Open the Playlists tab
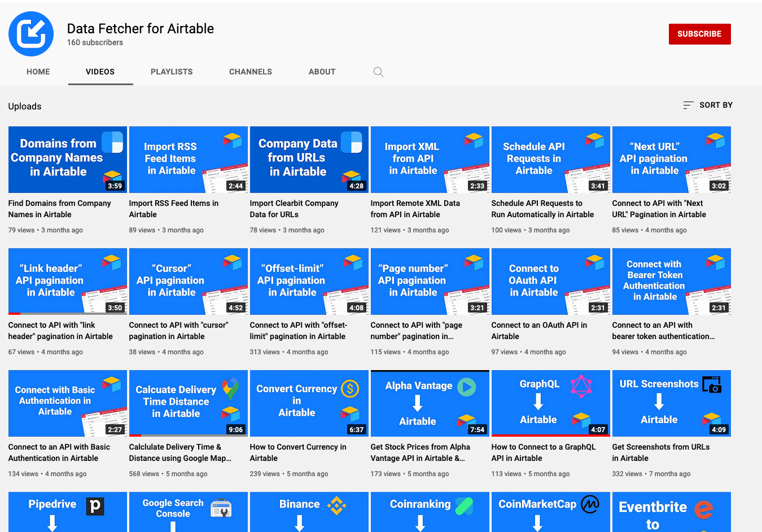762x532 pixels. [172, 72]
